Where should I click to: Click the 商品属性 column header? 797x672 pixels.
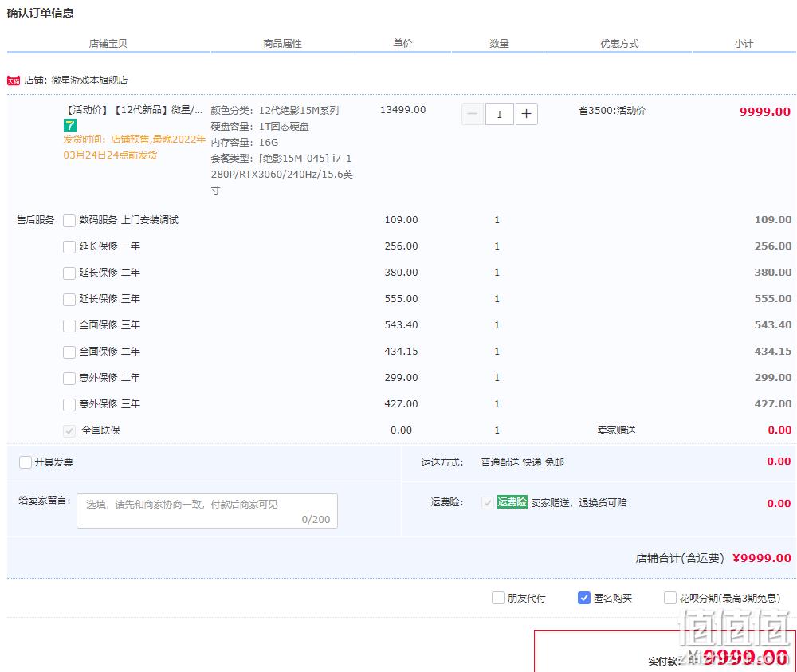[283, 44]
